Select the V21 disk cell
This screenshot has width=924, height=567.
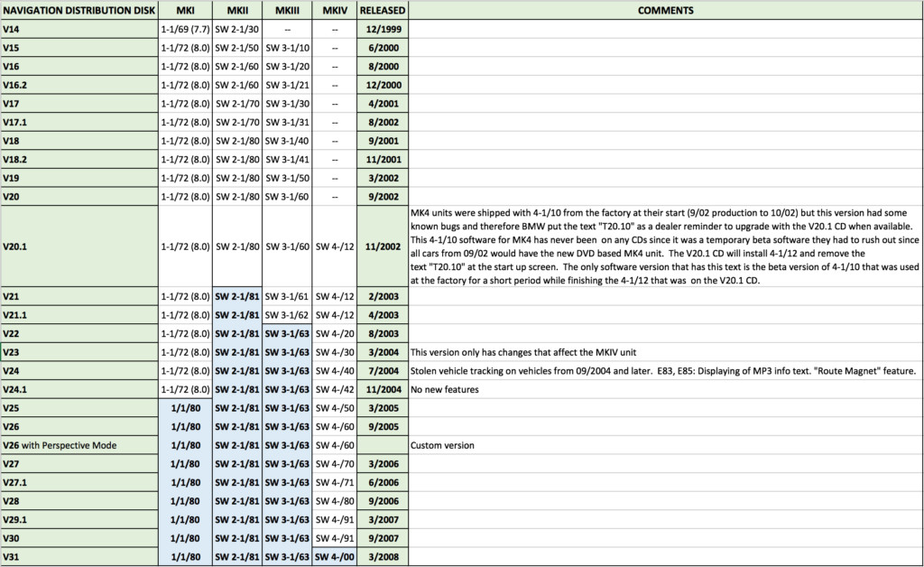pos(79,296)
